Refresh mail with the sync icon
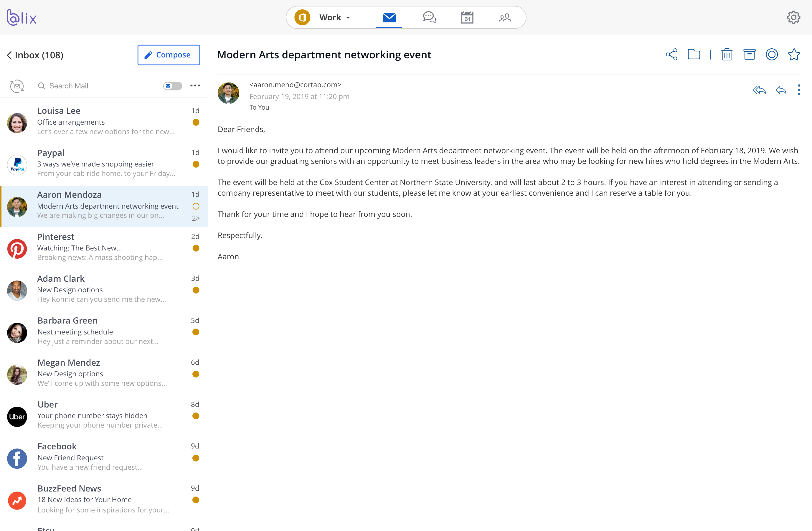Viewport: 812px width, 531px height. [x=17, y=86]
